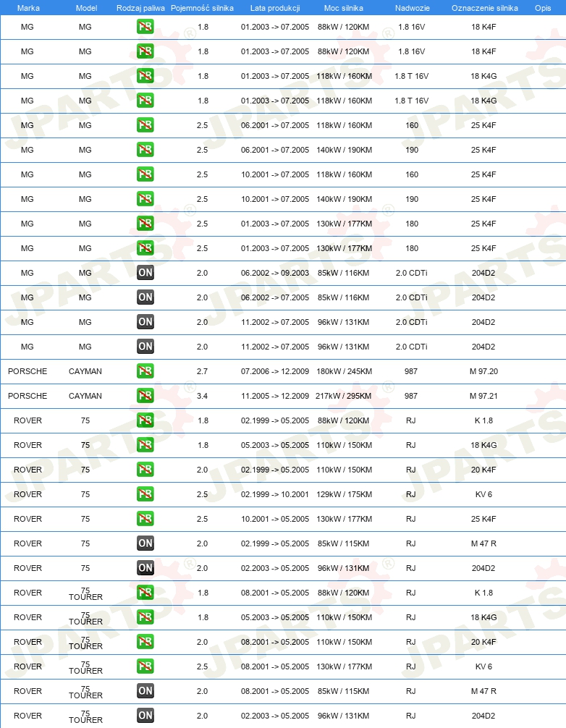The width and height of the screenshot is (566, 728).
Task: Click K 1.8 in the Rover 75 Tourer row
Action: (x=483, y=593)
